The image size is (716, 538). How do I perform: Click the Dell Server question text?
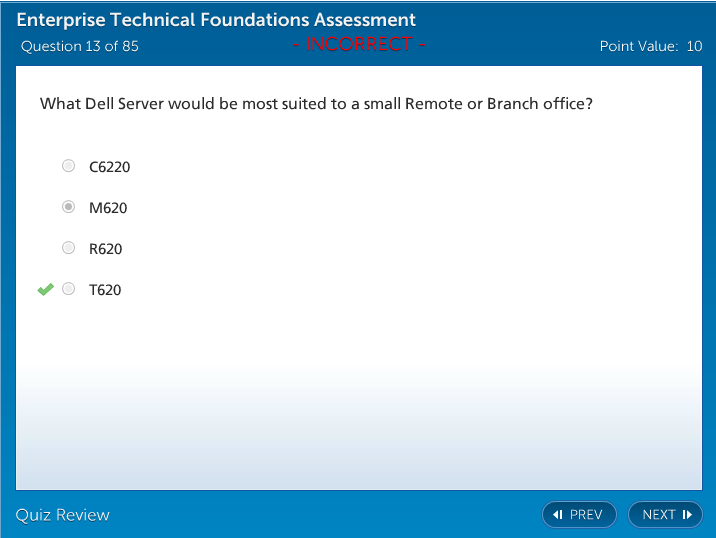point(316,104)
